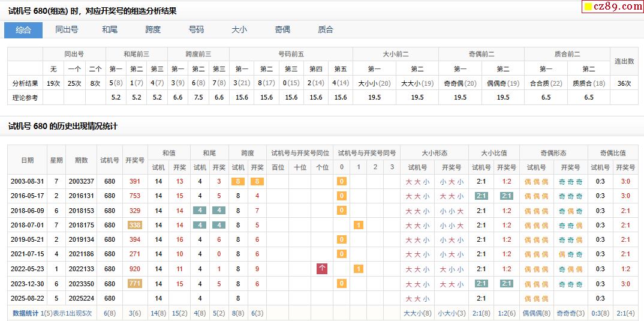Click draw number 391

click(x=135, y=181)
